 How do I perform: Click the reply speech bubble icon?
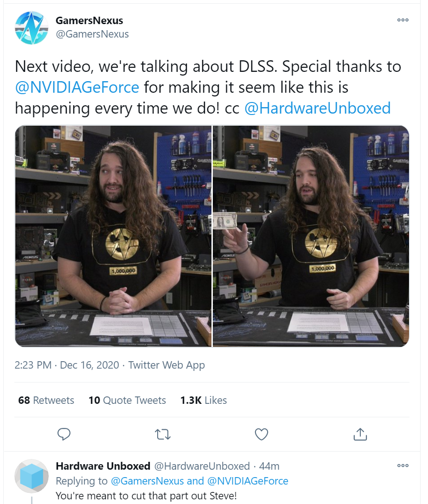click(x=64, y=434)
